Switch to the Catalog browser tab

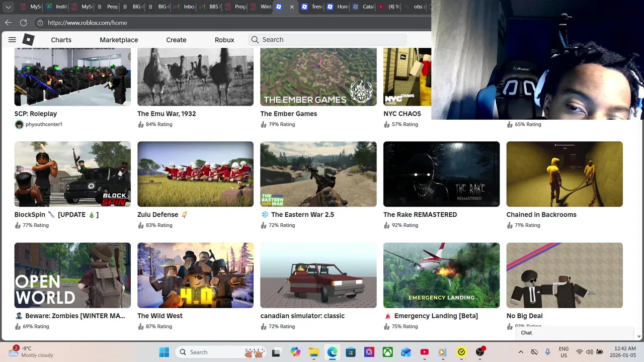pos(362,7)
